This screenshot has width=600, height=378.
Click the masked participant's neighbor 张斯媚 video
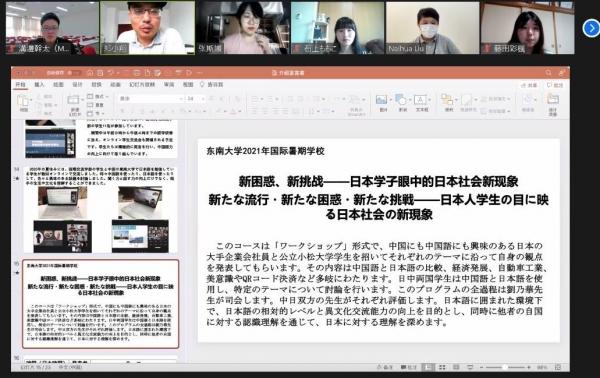pyautogui.click(x=243, y=28)
